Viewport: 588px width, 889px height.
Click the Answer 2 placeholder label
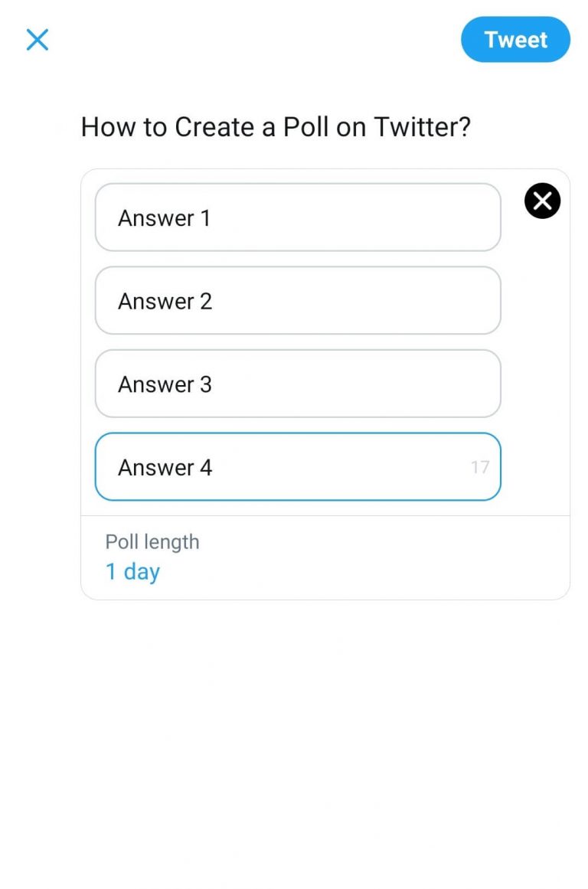click(165, 302)
